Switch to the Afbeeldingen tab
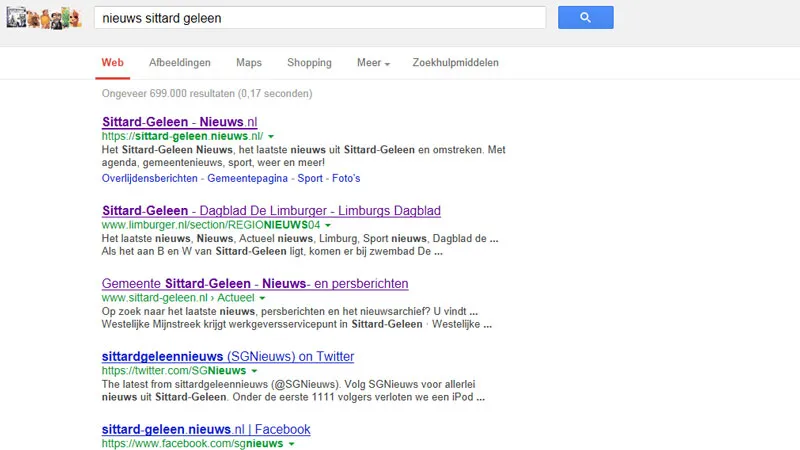Viewport: 800px width, 450px height. 180,63
